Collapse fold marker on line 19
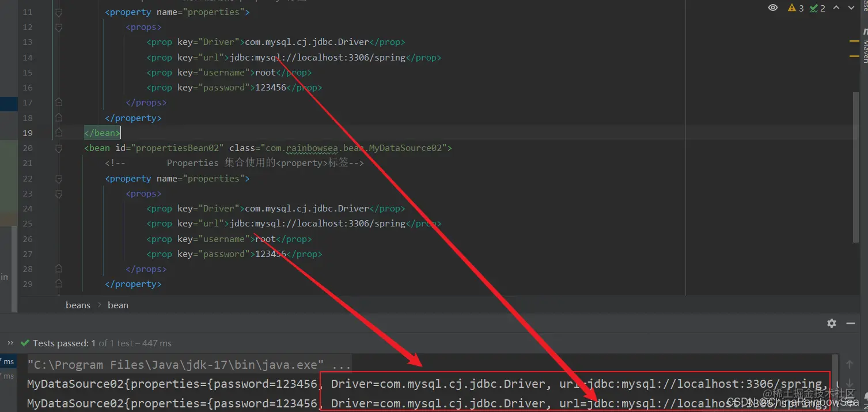Viewport: 868px width, 412px height. (x=59, y=133)
